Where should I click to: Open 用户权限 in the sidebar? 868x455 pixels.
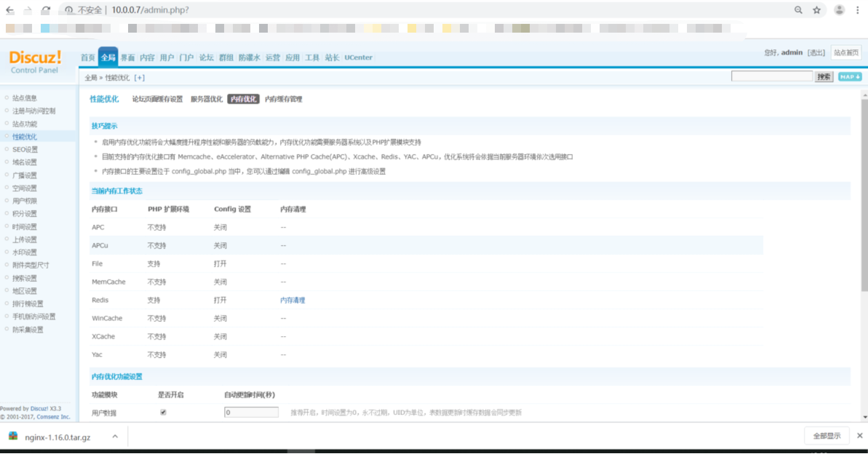24,201
